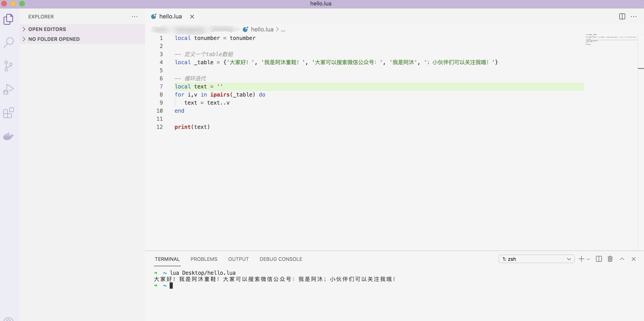Open editor more actions menu
644x321 pixels.
point(633,17)
